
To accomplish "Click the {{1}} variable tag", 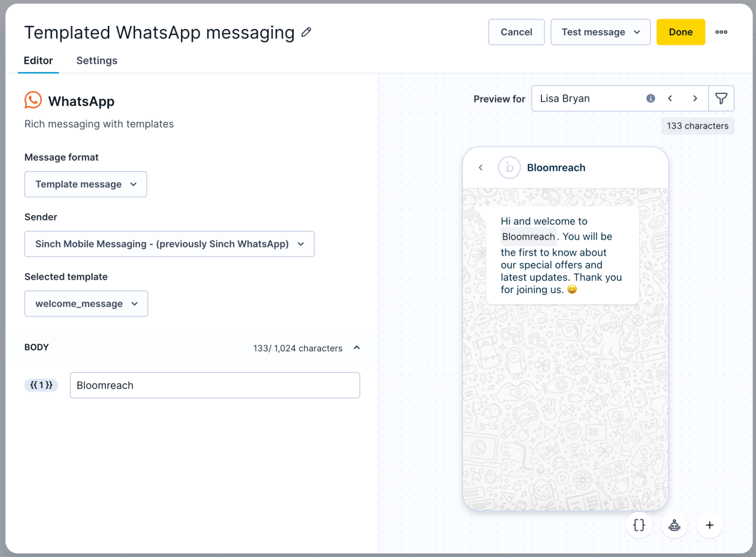I will [x=41, y=385].
